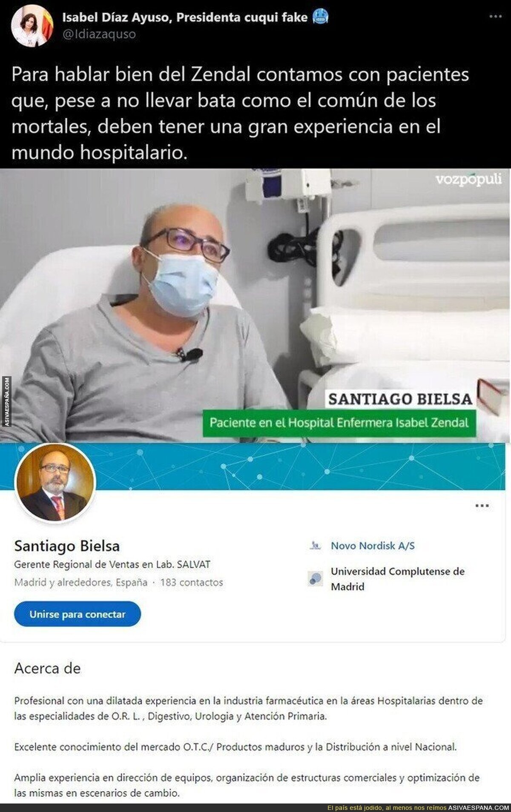The image size is (511, 812).
Task: Click the cold face emoji in display name
Action: click(320, 17)
